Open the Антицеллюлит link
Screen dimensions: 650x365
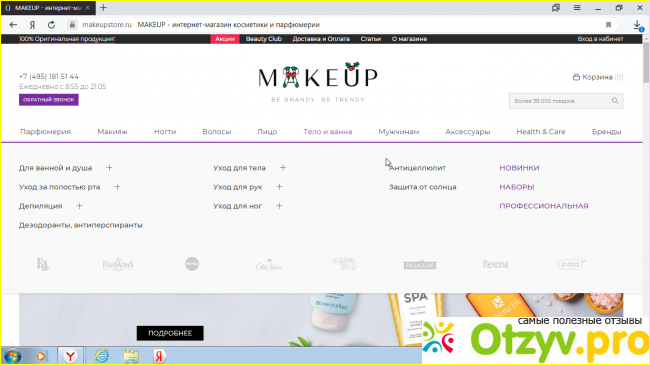point(417,168)
